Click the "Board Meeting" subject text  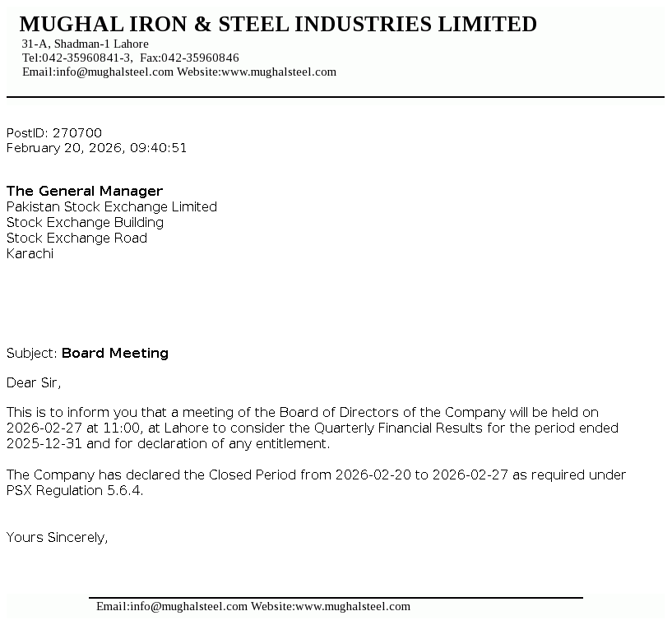click(x=115, y=353)
